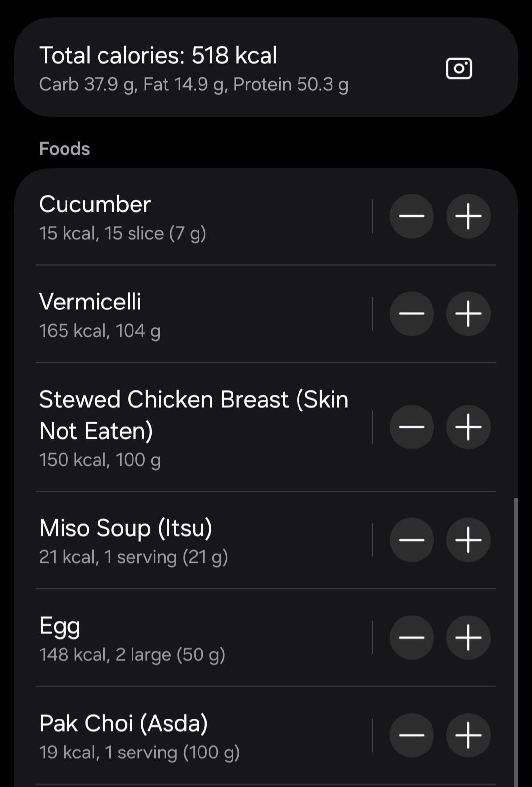Lower the Egg quantity
The width and height of the screenshot is (532, 787).
(x=411, y=637)
